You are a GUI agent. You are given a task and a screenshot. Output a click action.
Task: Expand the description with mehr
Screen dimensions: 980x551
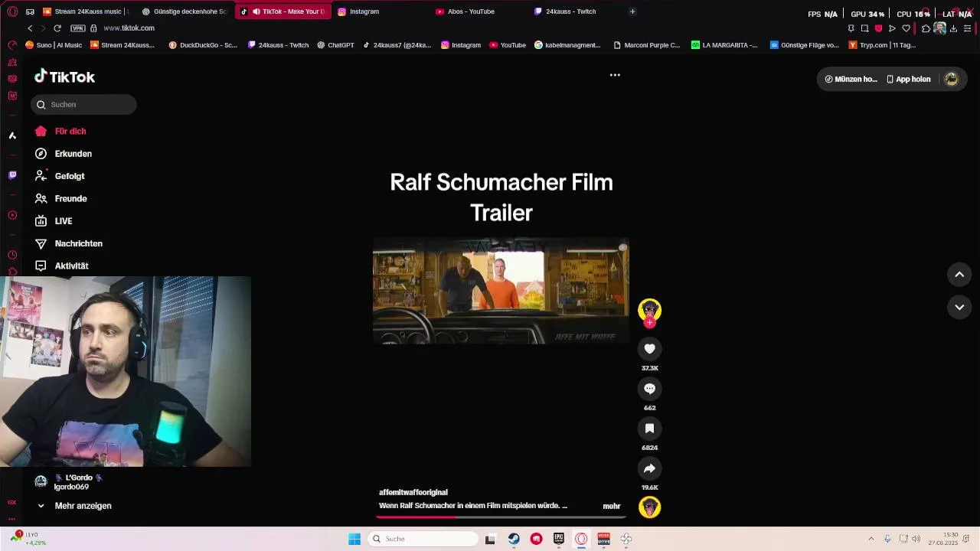(x=612, y=506)
